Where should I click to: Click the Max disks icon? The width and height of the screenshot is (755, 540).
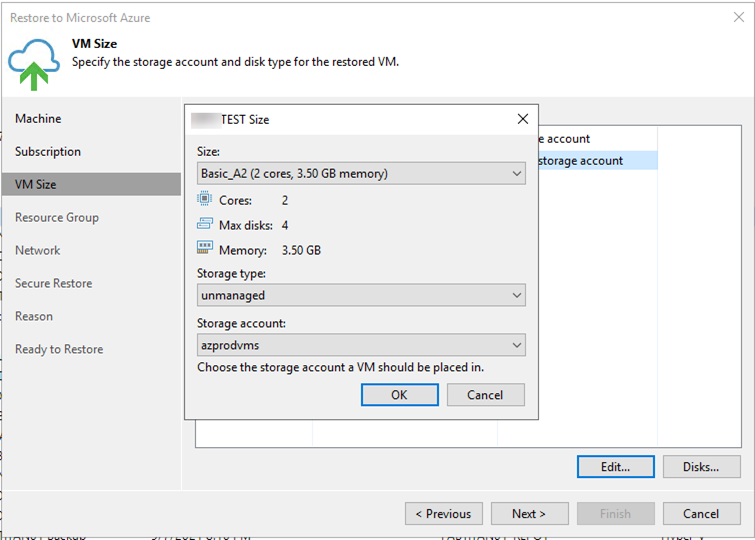click(204, 224)
